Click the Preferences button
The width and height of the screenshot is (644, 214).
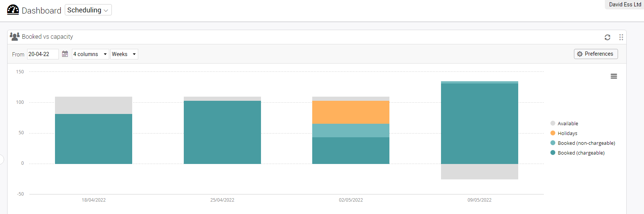(x=595, y=54)
